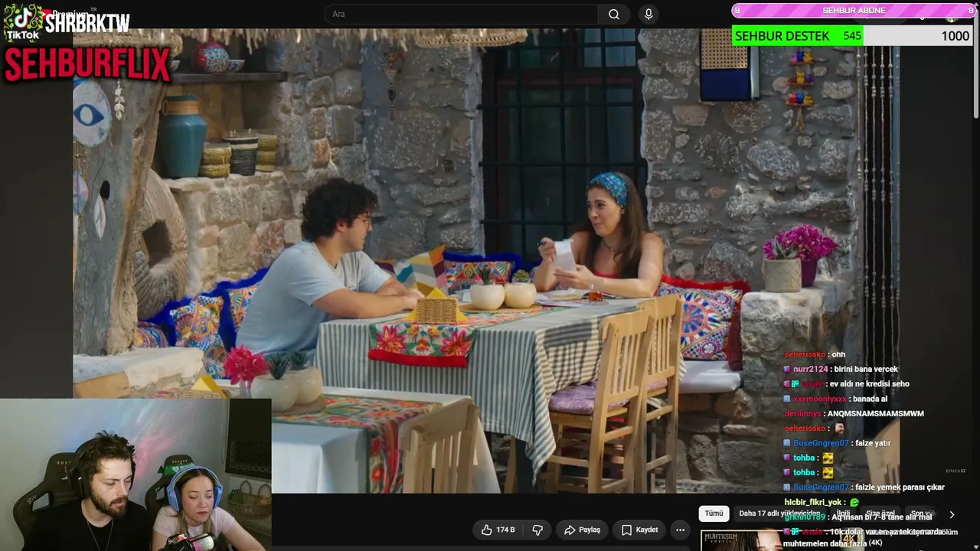Like the video with 174 B likes
980x551 pixels.
pyautogui.click(x=498, y=530)
